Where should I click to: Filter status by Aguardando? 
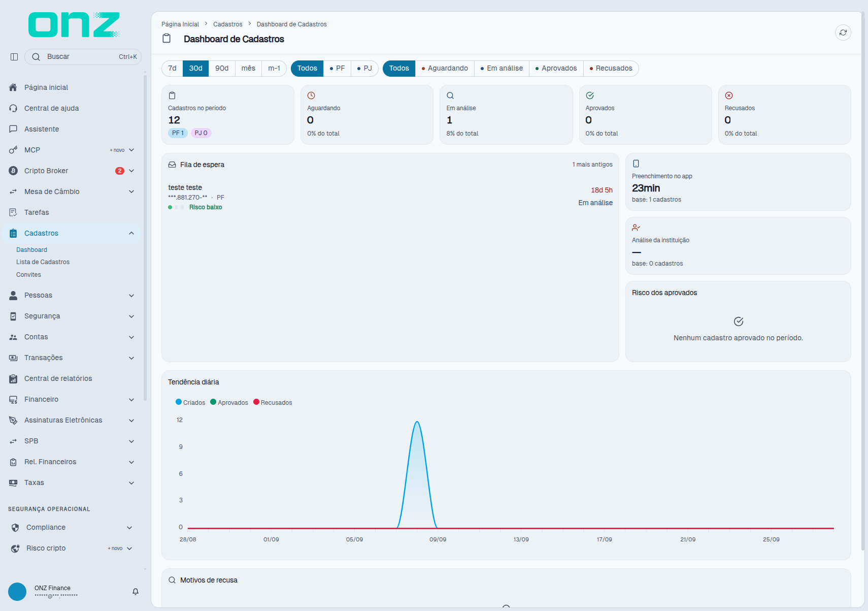point(445,69)
